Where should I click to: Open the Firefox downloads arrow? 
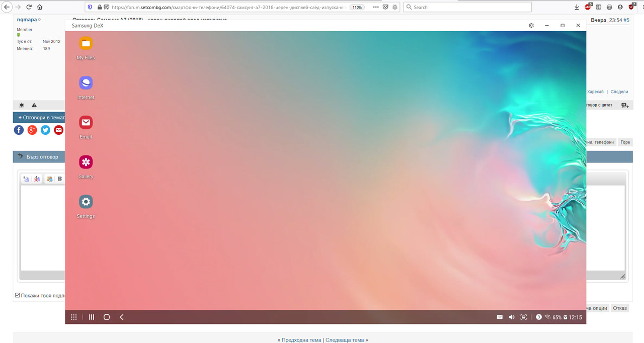577,7
